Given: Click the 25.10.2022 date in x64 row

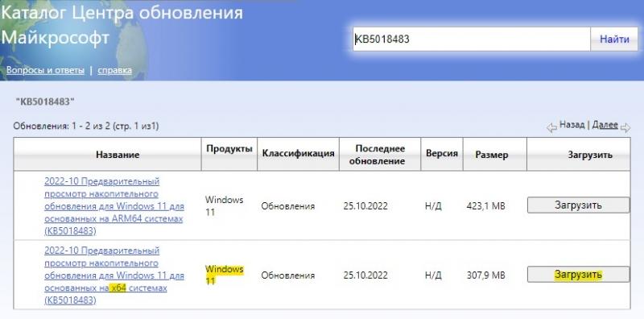Looking at the screenshot, I should [365, 275].
